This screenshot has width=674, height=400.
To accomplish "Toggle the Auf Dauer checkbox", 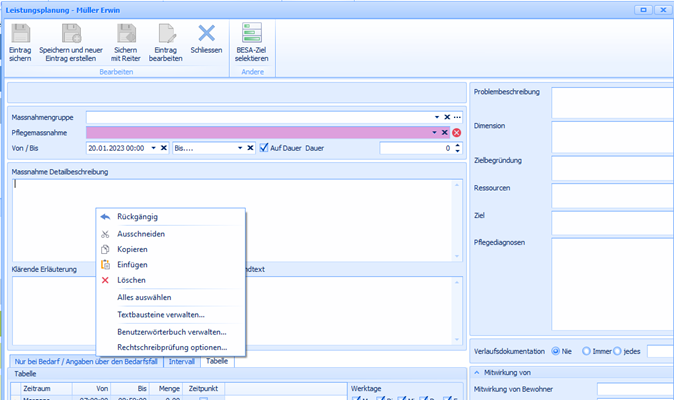I will 264,148.
